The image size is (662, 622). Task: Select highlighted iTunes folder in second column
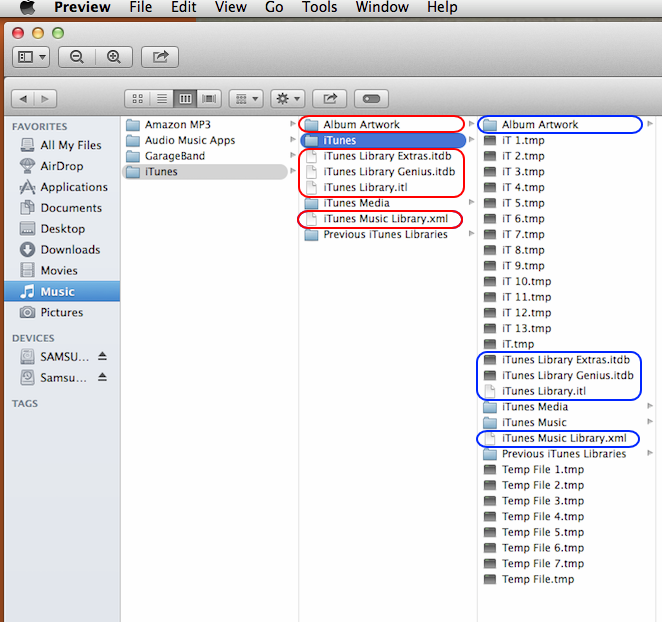[x=382, y=140]
